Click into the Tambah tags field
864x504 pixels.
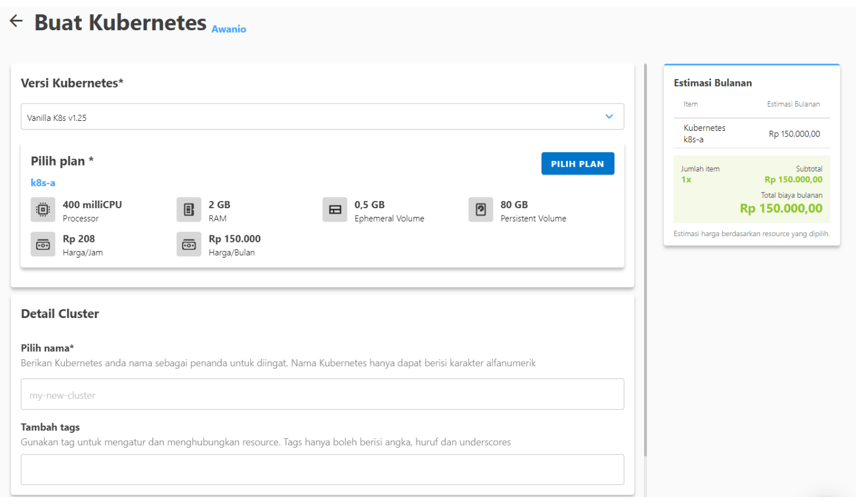tap(322, 470)
